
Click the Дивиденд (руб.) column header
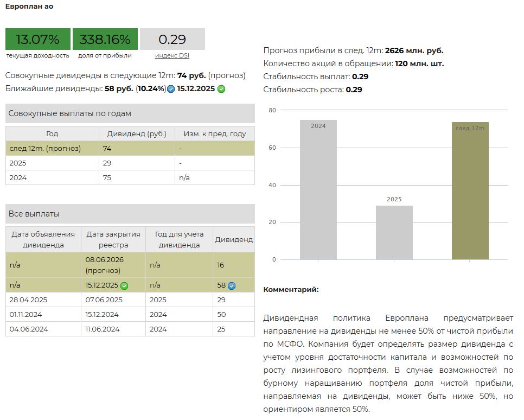pyautogui.click(x=137, y=133)
